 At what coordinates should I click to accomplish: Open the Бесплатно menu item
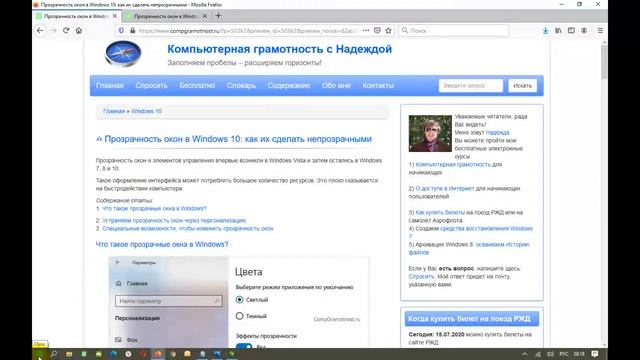(x=197, y=86)
